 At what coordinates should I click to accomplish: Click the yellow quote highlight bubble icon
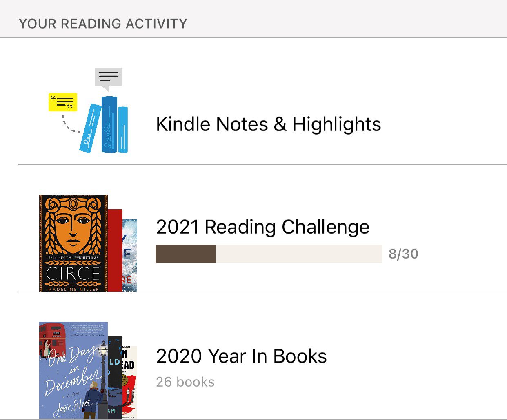pos(63,102)
